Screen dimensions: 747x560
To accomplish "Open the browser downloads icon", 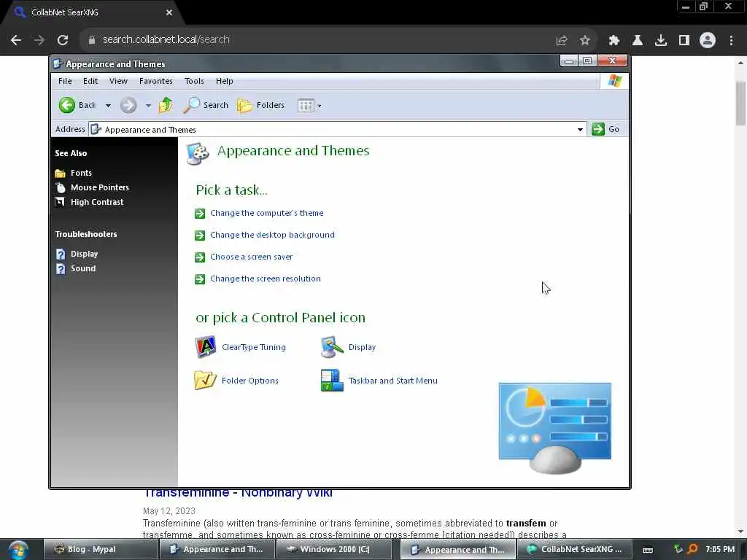I will click(x=661, y=40).
